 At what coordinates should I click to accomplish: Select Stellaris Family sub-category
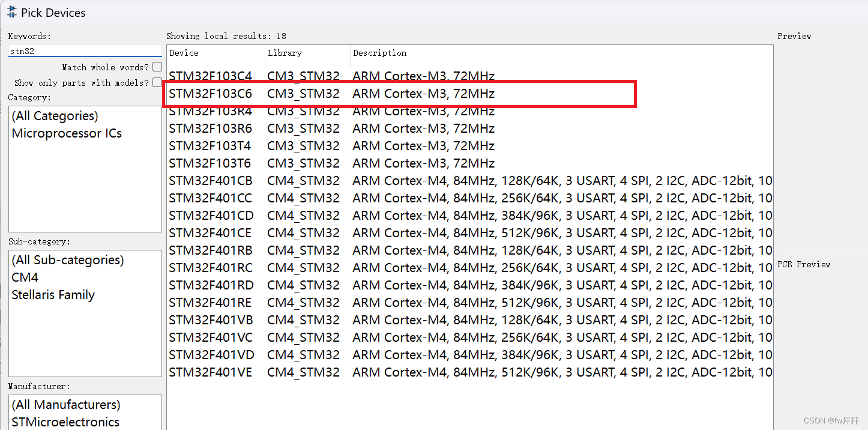point(53,294)
